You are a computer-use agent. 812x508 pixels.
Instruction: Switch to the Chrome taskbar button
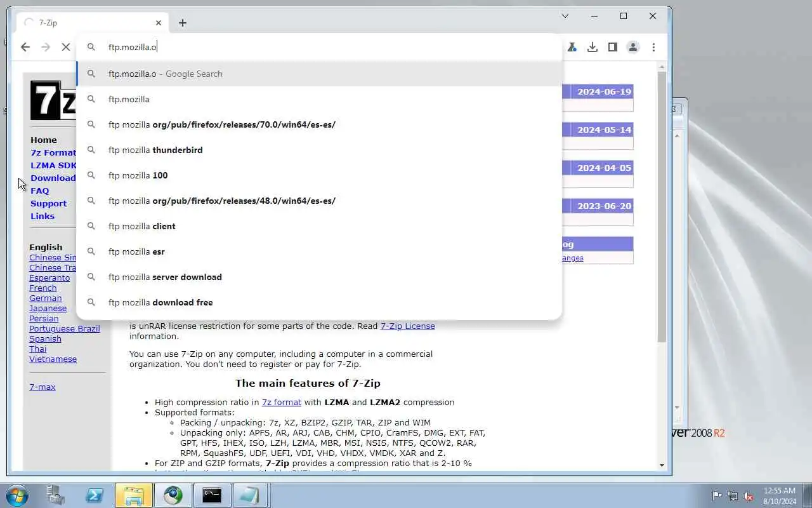[173, 495]
